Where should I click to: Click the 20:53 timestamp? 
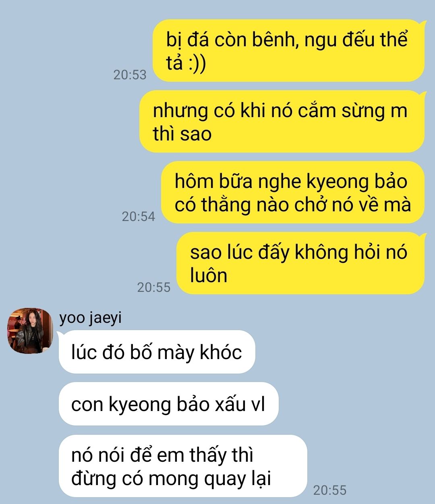click(130, 75)
